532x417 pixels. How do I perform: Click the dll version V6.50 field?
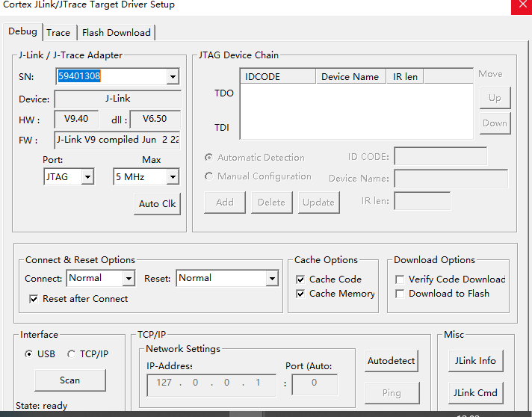click(x=155, y=119)
